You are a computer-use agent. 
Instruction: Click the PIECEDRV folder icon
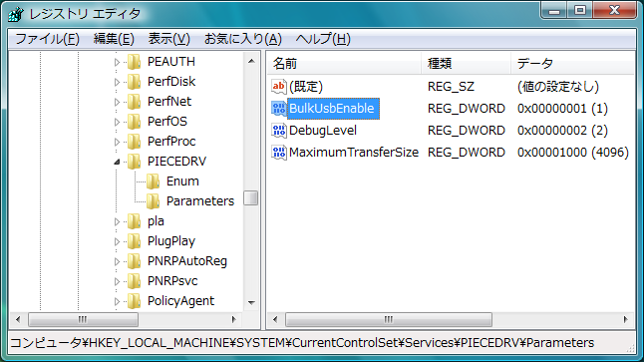(134, 162)
